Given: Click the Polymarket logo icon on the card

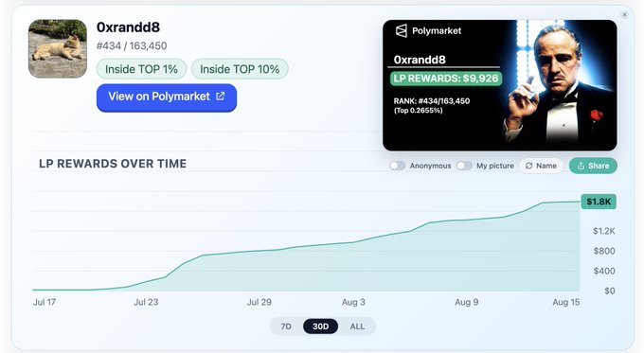Looking at the screenshot, I should (402, 31).
